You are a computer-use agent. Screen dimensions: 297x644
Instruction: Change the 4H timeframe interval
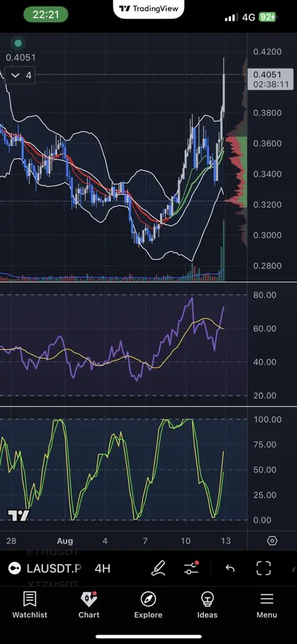(x=102, y=569)
